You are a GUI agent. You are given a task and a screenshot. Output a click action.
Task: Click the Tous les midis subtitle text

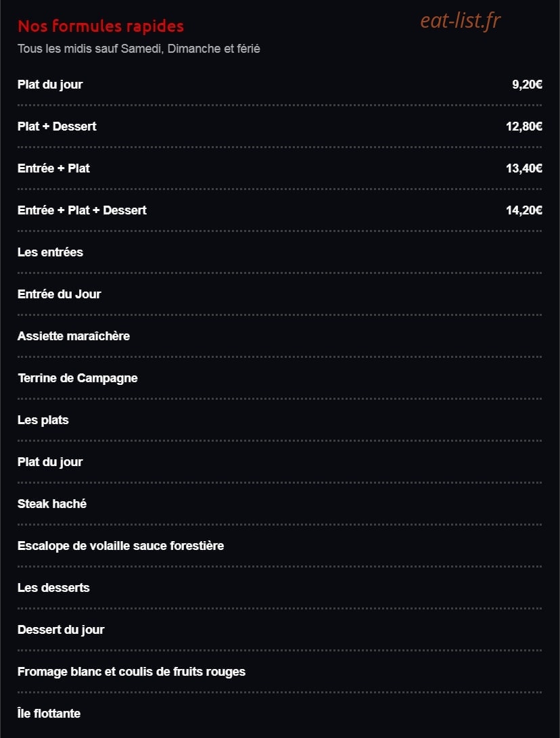click(139, 49)
